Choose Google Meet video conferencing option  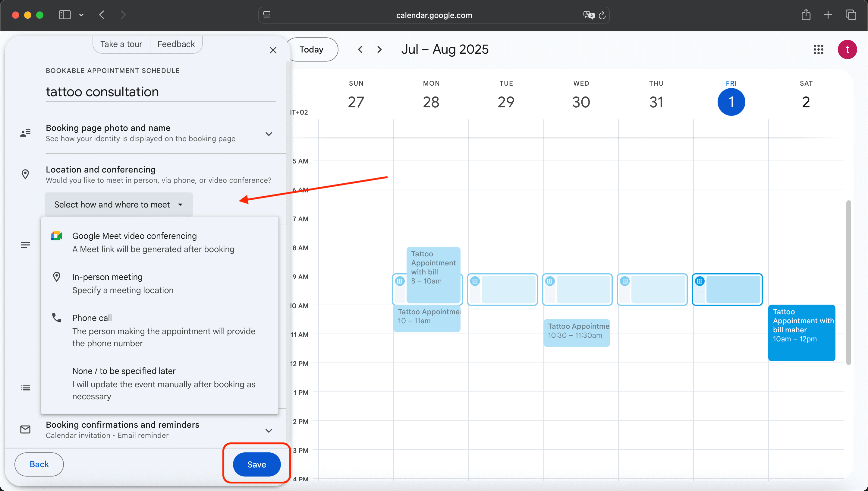[x=153, y=242]
